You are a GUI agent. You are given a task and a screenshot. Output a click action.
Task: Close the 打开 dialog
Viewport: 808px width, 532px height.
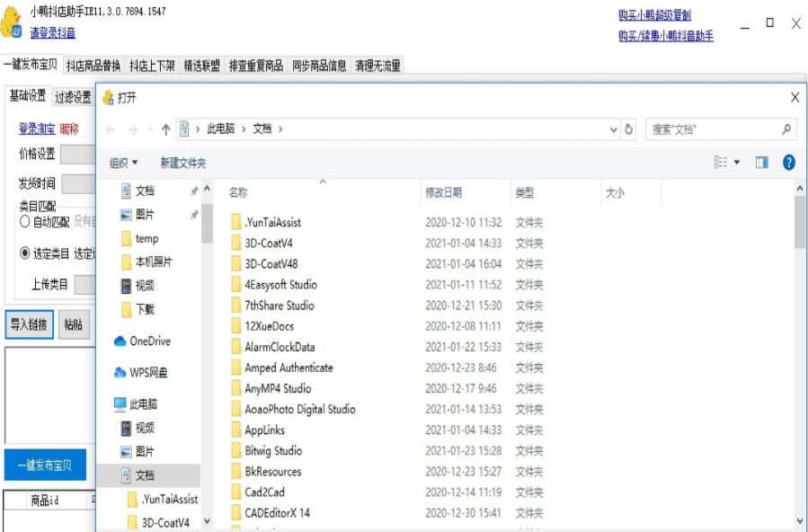pos(795,97)
